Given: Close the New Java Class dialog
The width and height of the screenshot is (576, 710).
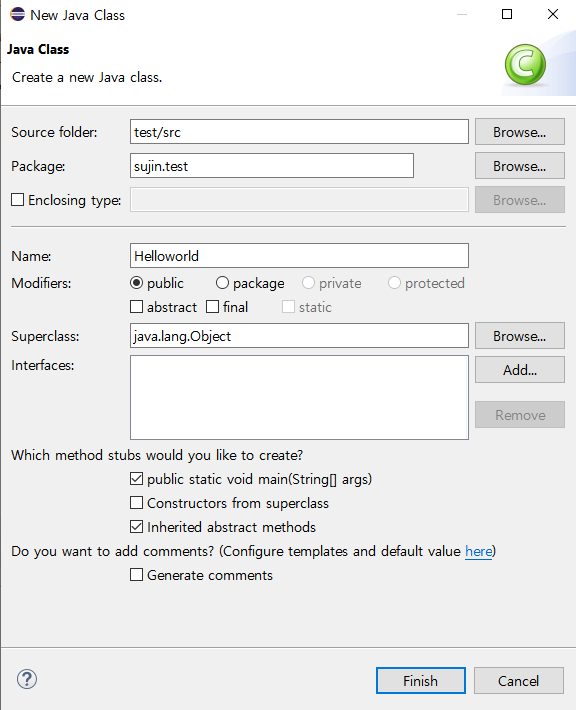Looking at the screenshot, I should coord(552,14).
